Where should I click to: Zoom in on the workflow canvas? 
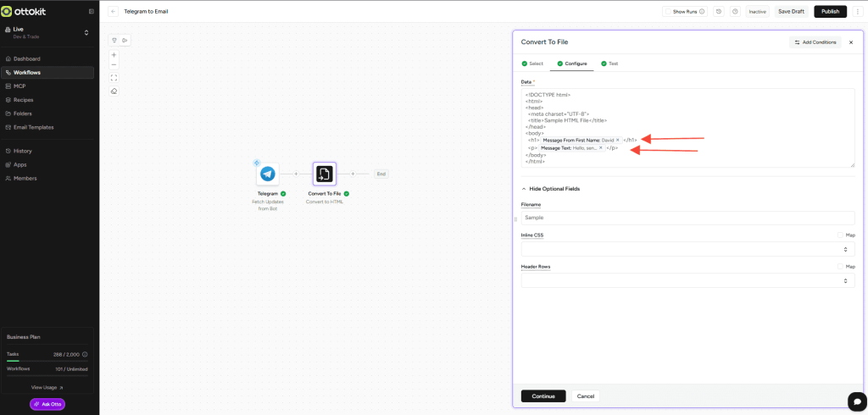pyautogui.click(x=114, y=55)
